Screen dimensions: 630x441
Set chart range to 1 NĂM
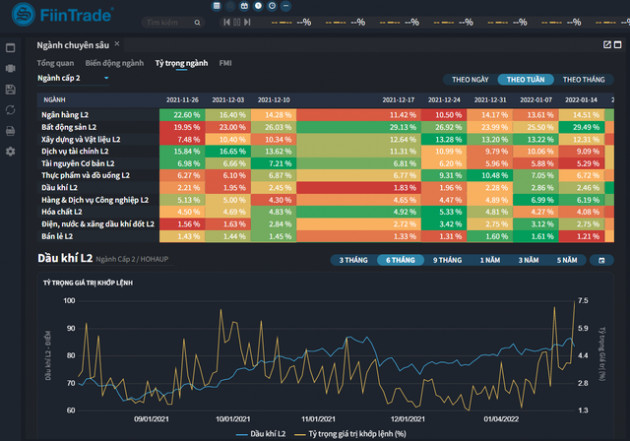[490, 260]
